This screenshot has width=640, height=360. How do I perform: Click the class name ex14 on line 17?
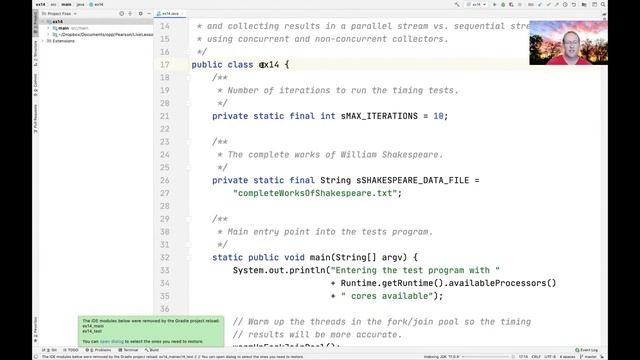pos(269,64)
